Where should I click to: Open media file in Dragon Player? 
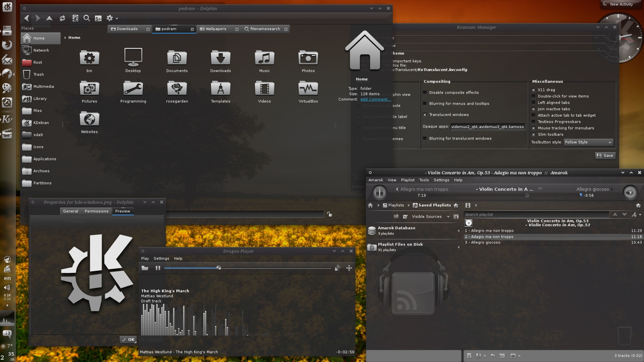click(x=145, y=268)
